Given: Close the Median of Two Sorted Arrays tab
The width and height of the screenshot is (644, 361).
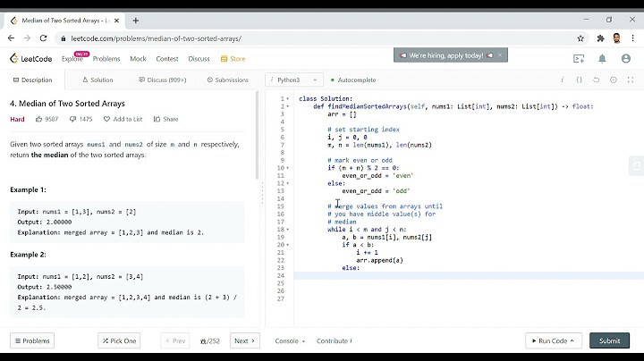Looking at the screenshot, I should point(116,20).
